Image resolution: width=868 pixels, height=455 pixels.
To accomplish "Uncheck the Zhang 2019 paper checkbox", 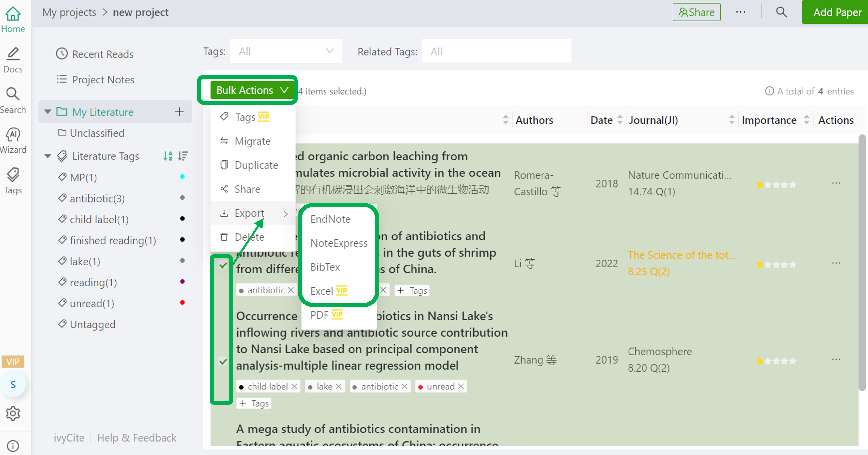I will coord(223,362).
